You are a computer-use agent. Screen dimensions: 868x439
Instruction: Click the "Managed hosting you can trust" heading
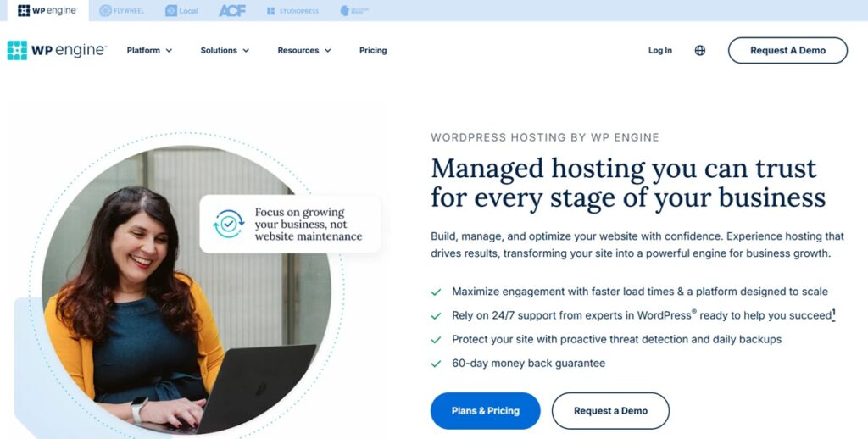point(628,183)
